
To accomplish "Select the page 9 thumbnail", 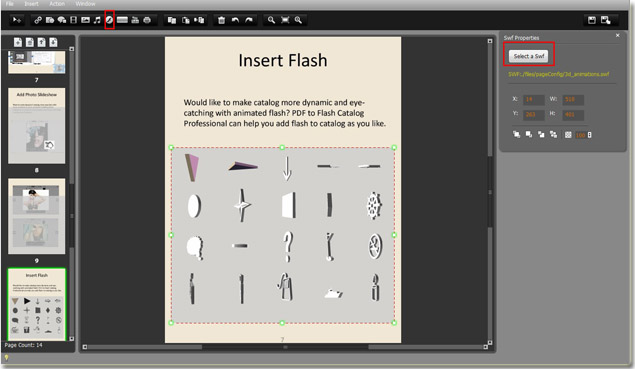I will click(36, 216).
